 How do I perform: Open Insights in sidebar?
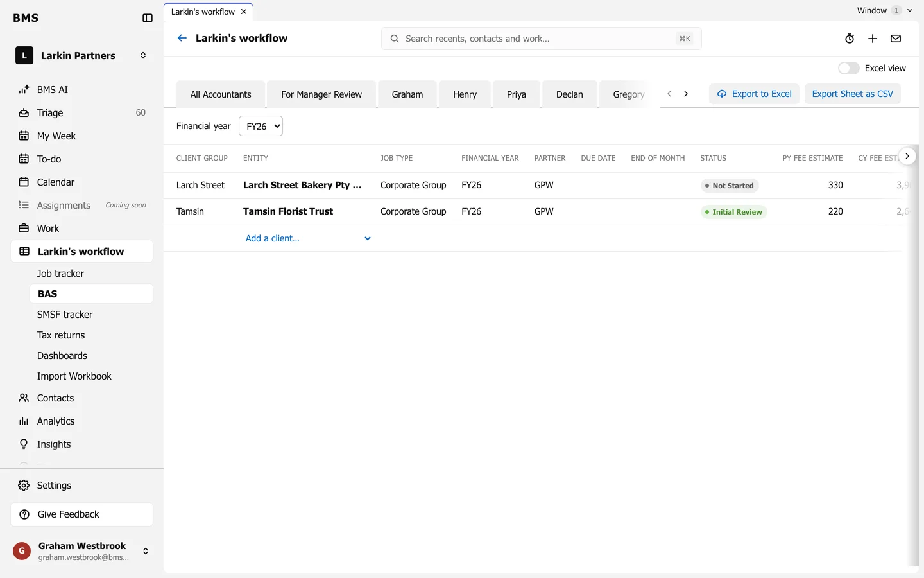(x=81, y=444)
